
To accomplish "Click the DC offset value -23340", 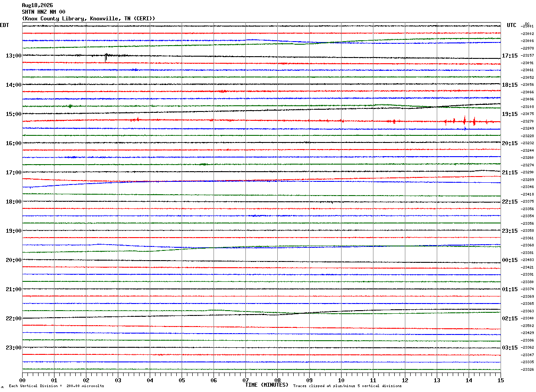I will click(x=528, y=318).
